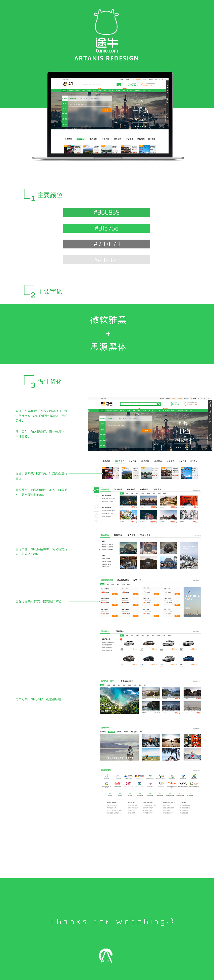Viewport: 214px width, 980px height.
Task: Click the 韓城 tourism partner logo
Action: pyautogui.click(x=183, y=783)
